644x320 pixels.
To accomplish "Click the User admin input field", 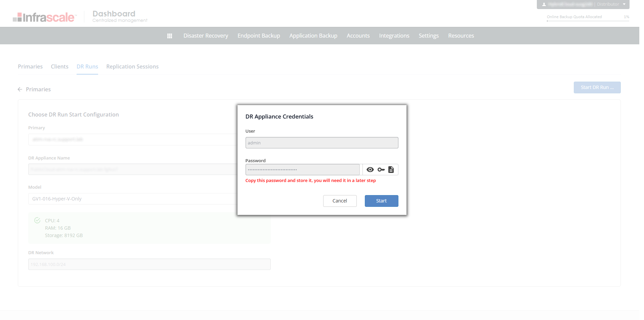I will click(321, 143).
